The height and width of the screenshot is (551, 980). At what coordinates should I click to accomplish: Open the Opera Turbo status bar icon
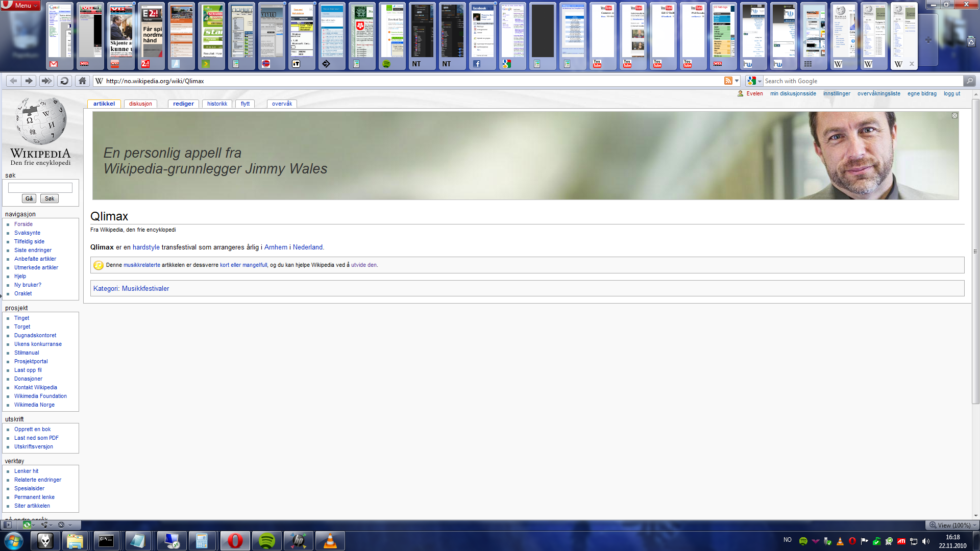[x=61, y=524]
